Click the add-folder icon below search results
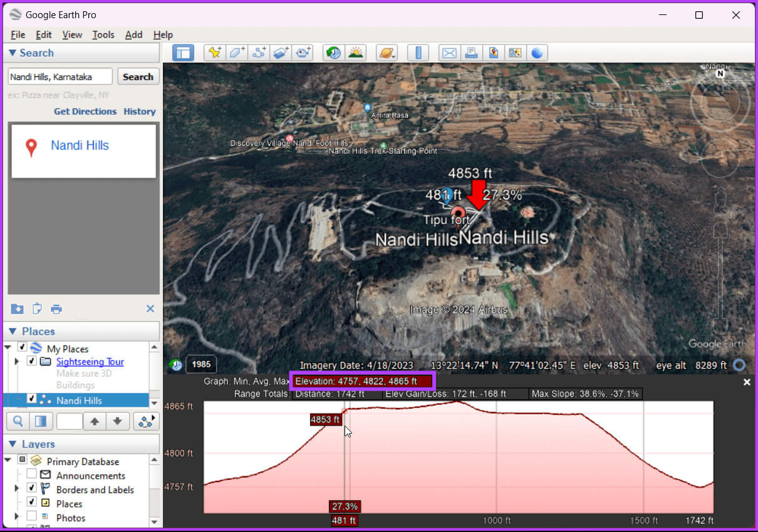This screenshot has width=758, height=532. 17,309
